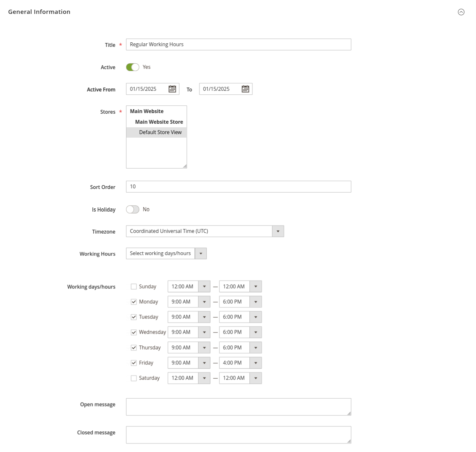
Task: Toggle the Active switch off
Action: click(132, 67)
